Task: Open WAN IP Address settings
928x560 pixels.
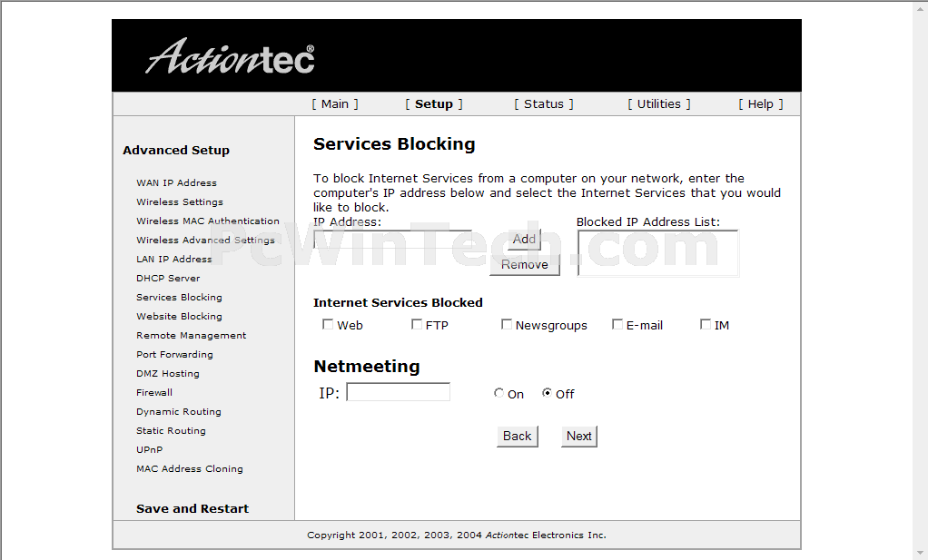Action: (176, 182)
